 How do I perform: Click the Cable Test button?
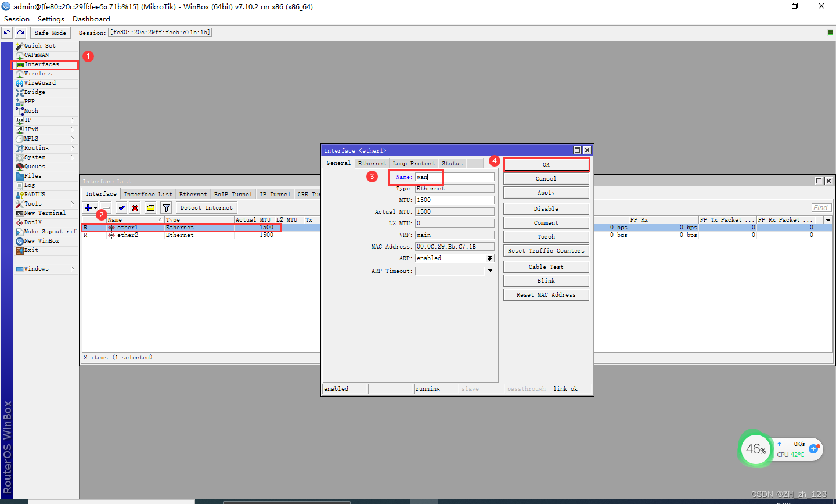(546, 267)
